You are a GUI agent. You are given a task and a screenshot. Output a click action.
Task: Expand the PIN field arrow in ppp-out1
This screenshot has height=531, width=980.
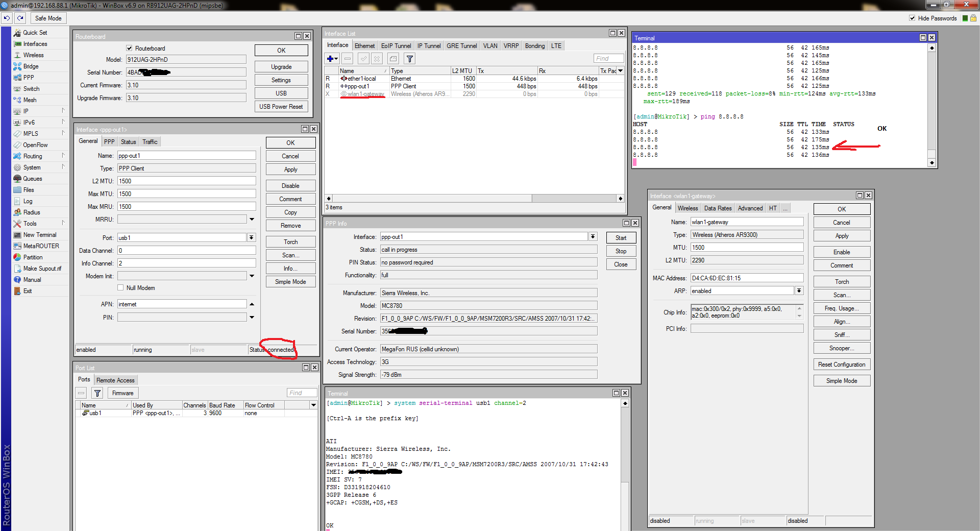click(x=252, y=318)
